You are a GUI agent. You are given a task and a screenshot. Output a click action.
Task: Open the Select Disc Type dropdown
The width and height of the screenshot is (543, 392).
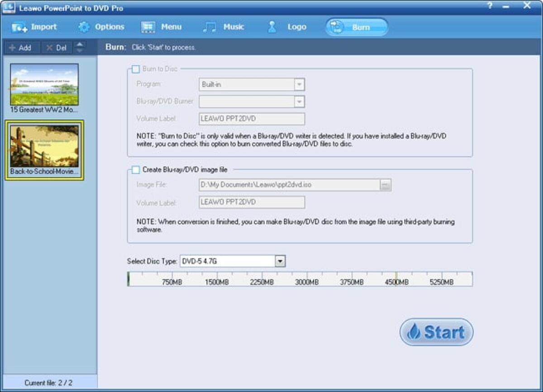[281, 261]
